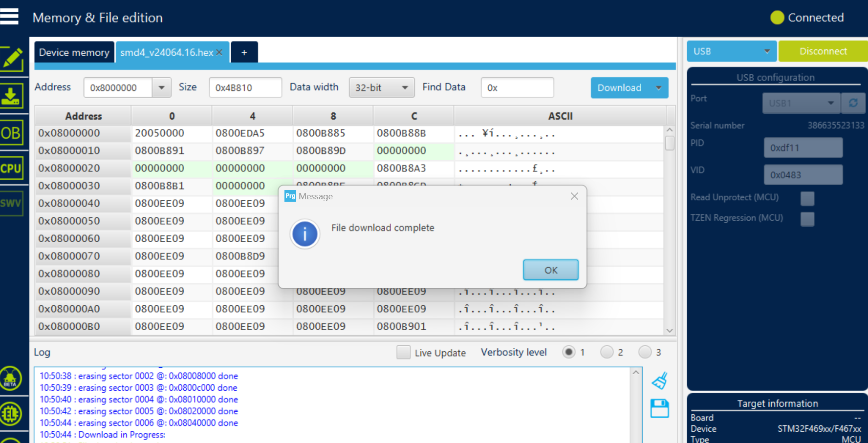
Task: Expand the Download button arrow
Action: (x=658, y=88)
